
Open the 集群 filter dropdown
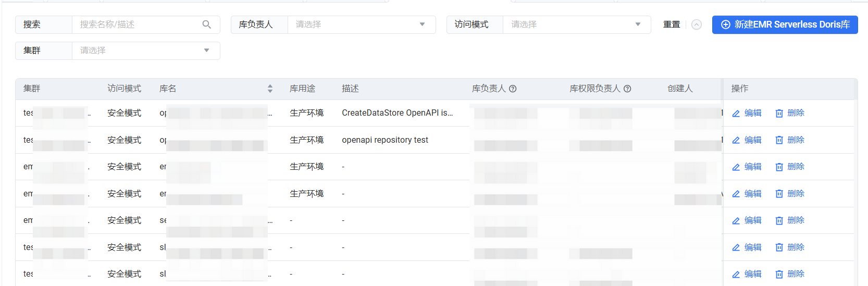(146, 51)
